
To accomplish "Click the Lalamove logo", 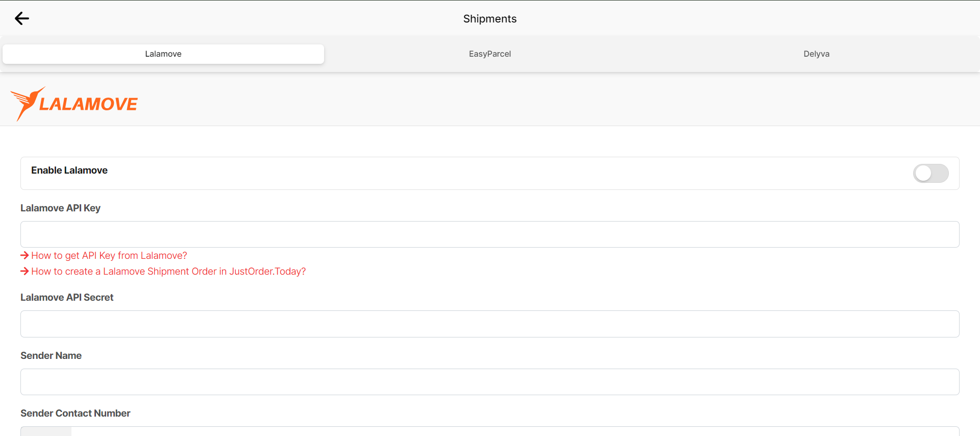I will tap(74, 104).
